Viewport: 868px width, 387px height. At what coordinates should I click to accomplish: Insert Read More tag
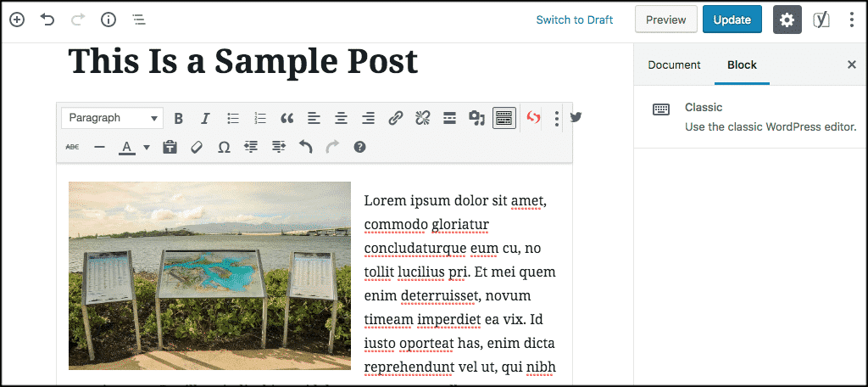449,119
